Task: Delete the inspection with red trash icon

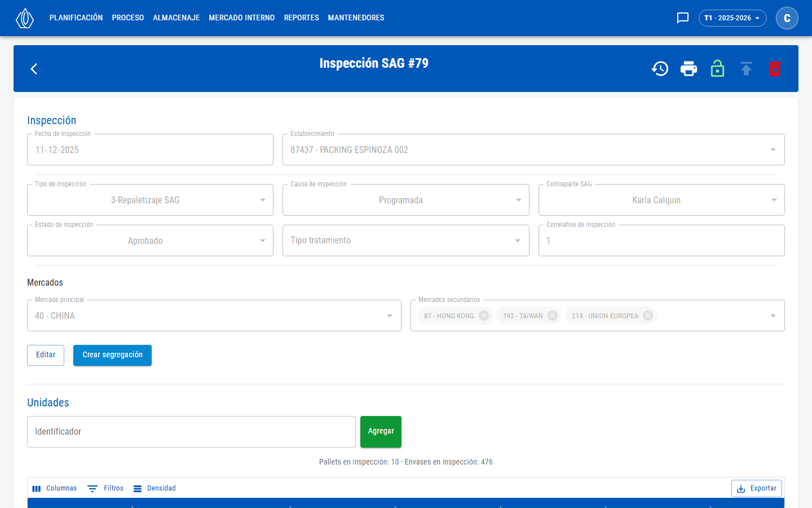Action: (x=775, y=69)
